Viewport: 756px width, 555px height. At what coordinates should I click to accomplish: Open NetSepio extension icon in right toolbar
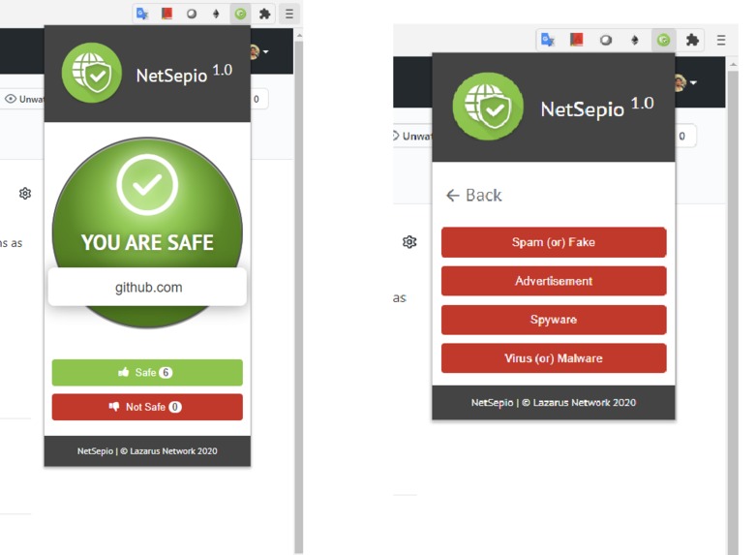pos(663,40)
